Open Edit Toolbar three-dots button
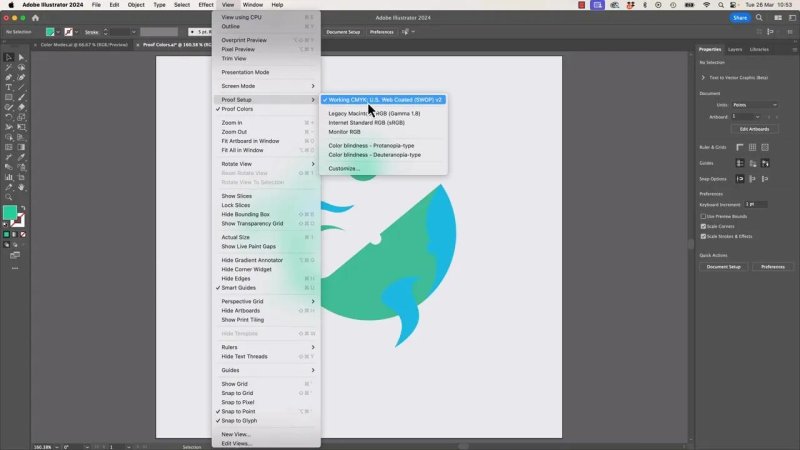The width and height of the screenshot is (800, 450). pos(15,268)
